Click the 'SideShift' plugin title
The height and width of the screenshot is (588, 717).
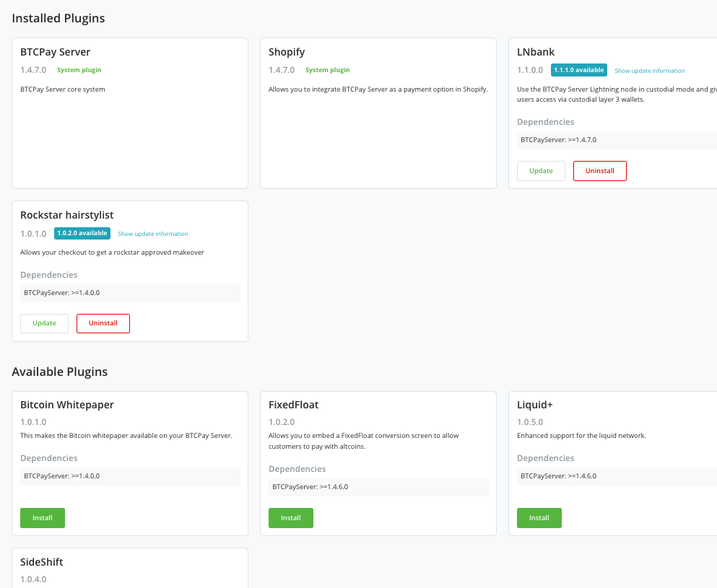pyautogui.click(x=42, y=562)
